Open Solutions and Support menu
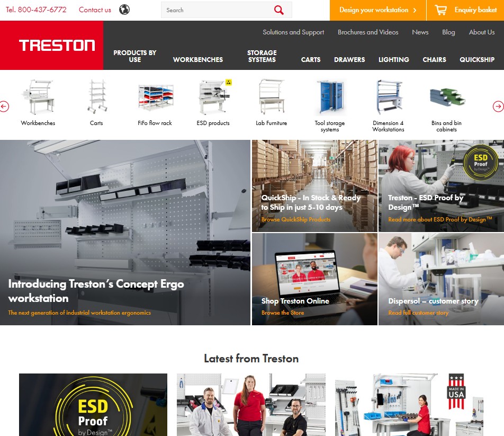The width and height of the screenshot is (504, 436). pyautogui.click(x=293, y=32)
